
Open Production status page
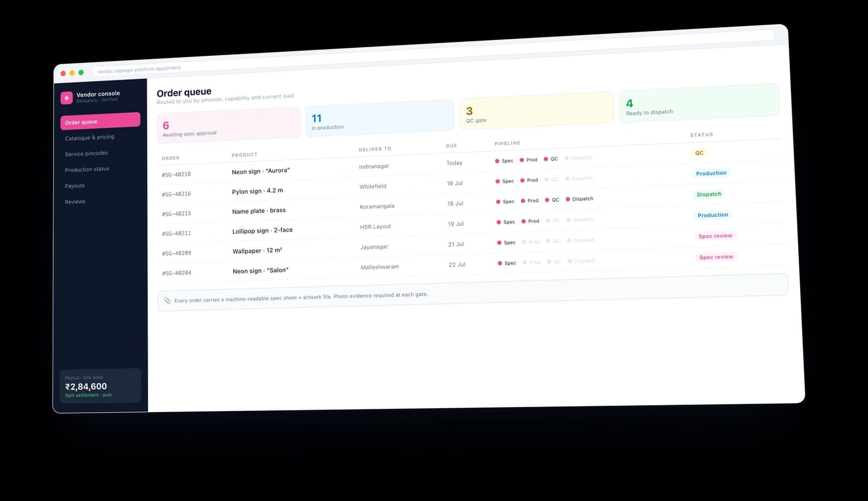point(87,169)
